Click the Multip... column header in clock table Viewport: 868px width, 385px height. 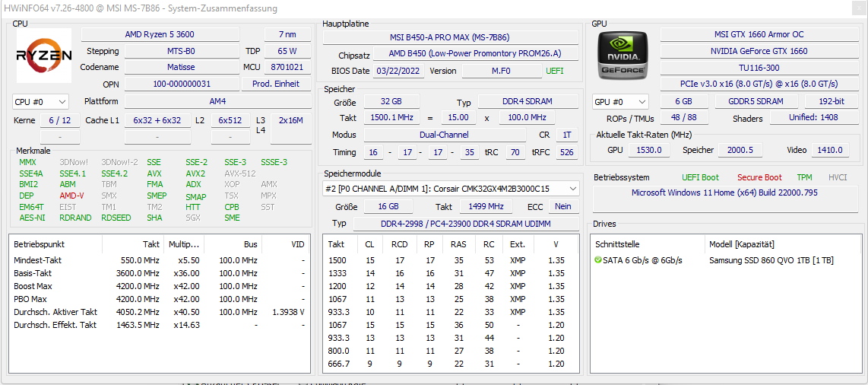coord(185,243)
